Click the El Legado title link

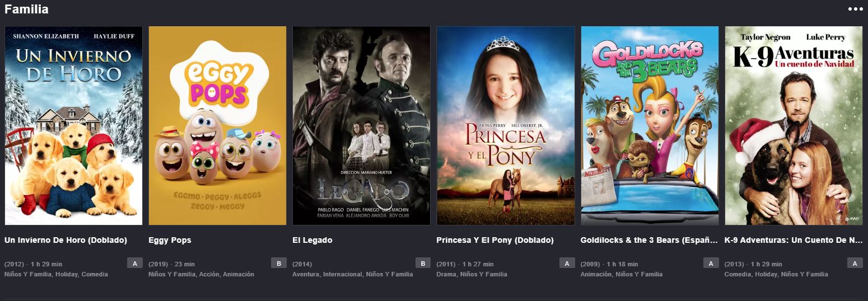[x=312, y=240]
